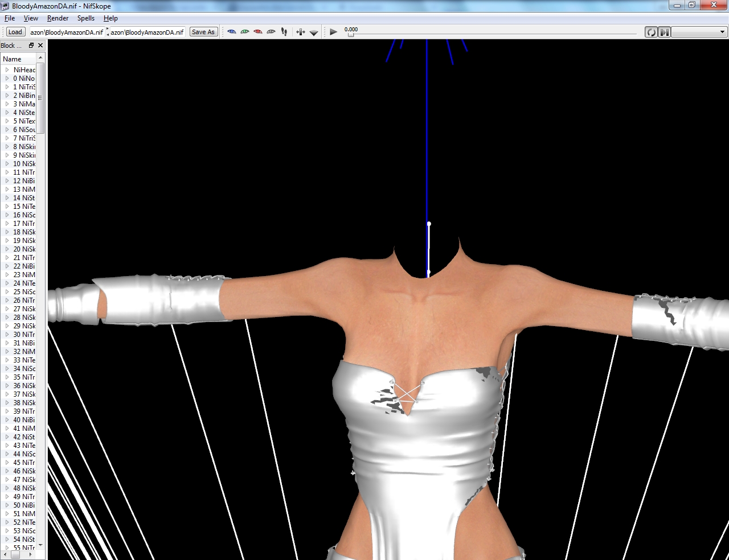Expand block 5 NiTex arrow

click(7, 121)
